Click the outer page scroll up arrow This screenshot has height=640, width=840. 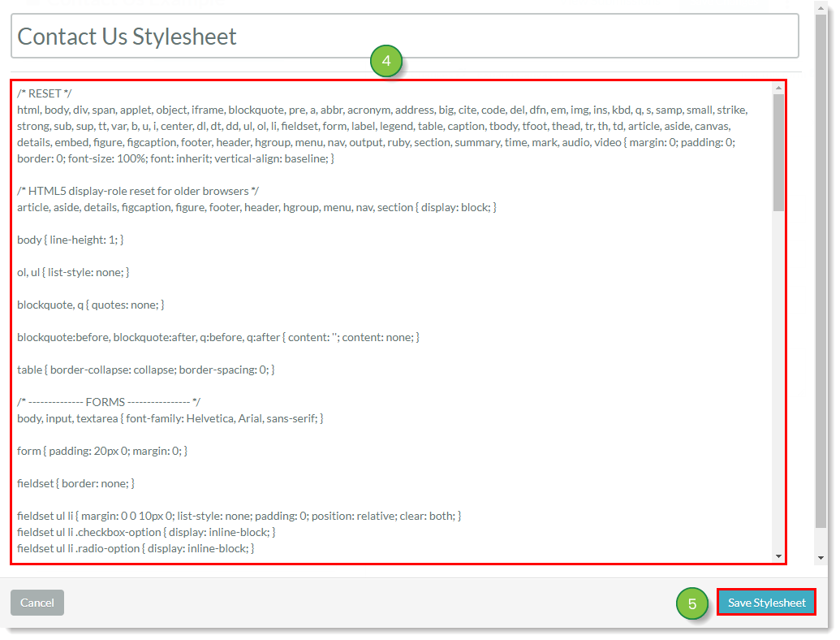[821, 9]
